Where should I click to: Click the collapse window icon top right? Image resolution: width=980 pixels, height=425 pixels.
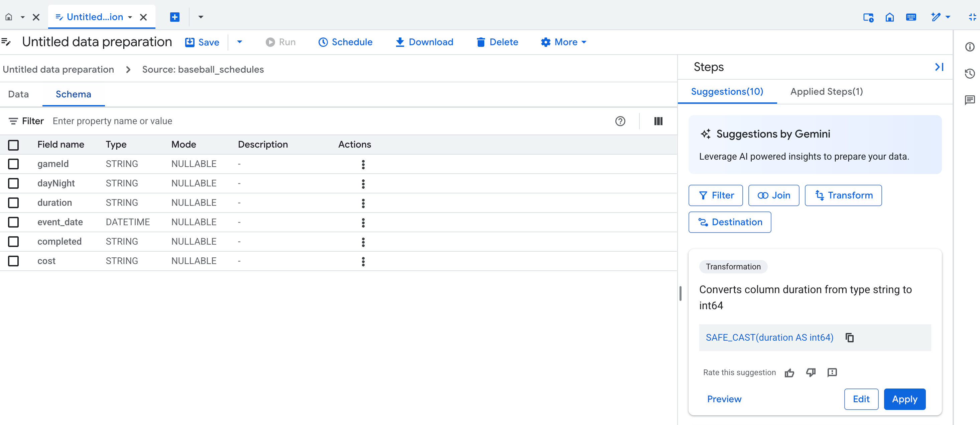[972, 17]
